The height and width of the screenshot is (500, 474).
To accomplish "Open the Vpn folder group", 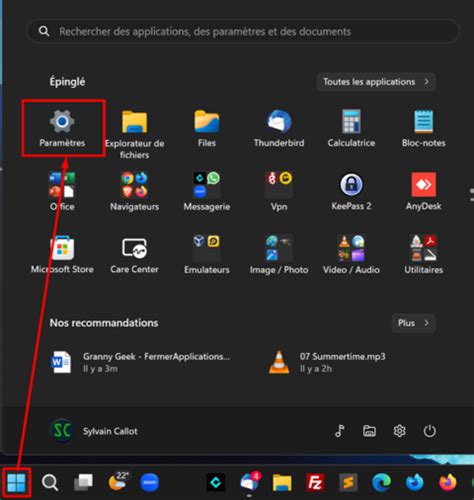I will [x=279, y=191].
